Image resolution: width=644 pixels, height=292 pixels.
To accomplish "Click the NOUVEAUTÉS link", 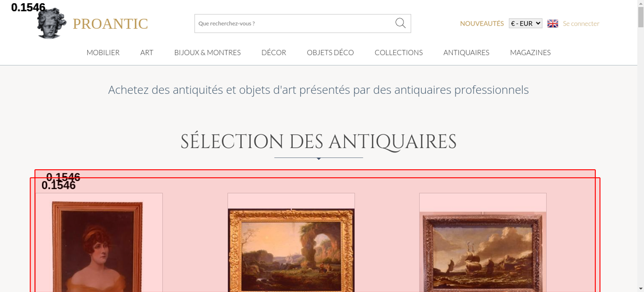I will tap(482, 23).
